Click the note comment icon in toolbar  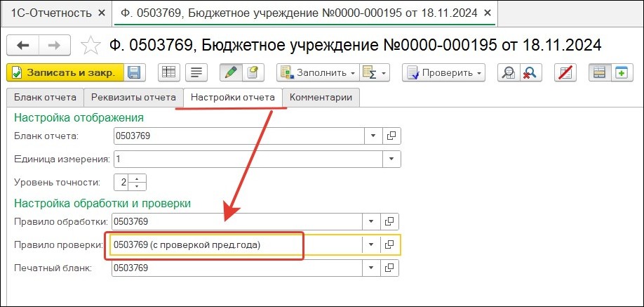tap(253, 72)
